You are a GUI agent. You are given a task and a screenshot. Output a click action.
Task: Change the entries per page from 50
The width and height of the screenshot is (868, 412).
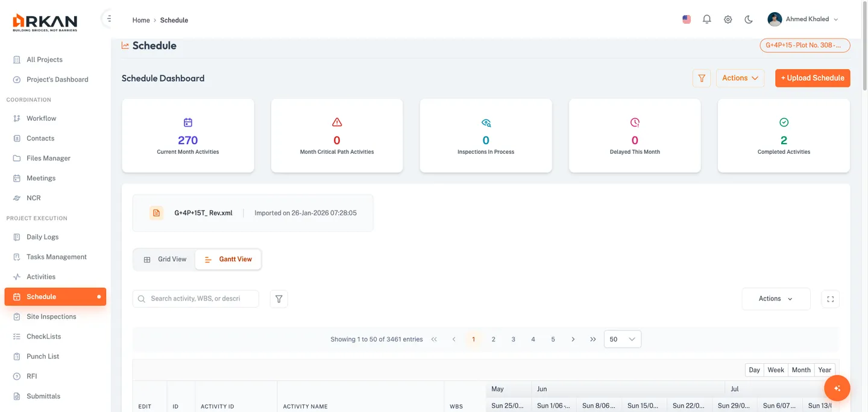[x=622, y=339]
